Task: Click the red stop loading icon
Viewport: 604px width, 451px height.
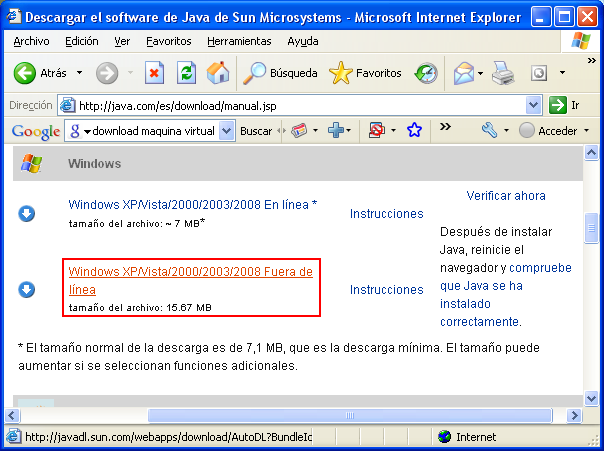Action: tap(154, 73)
